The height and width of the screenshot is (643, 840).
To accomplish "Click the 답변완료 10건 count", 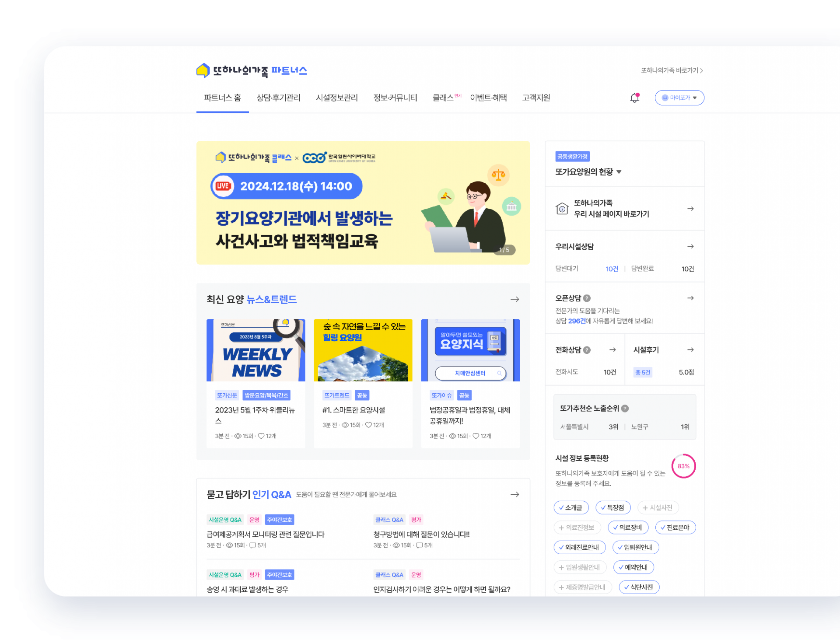I will click(687, 269).
